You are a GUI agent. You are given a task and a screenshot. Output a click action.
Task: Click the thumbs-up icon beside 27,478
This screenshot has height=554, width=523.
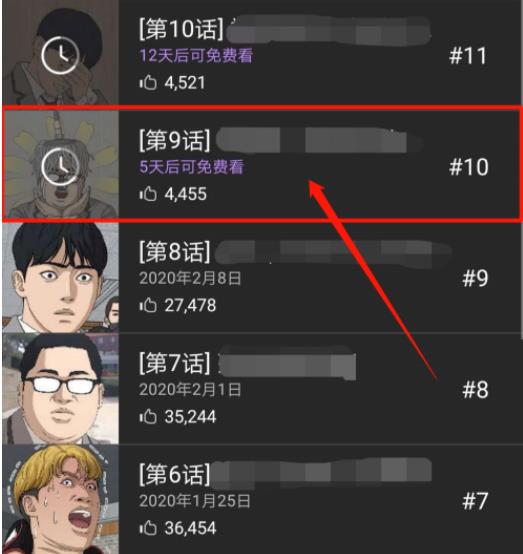click(148, 305)
